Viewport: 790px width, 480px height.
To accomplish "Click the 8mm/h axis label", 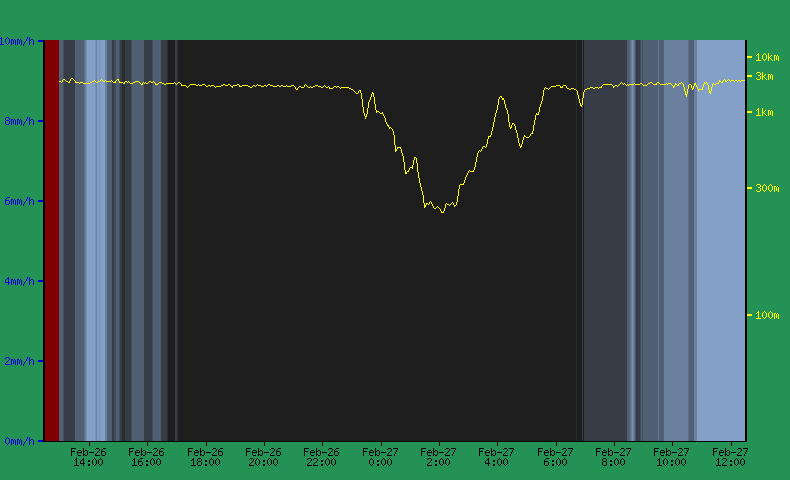I will [20, 121].
